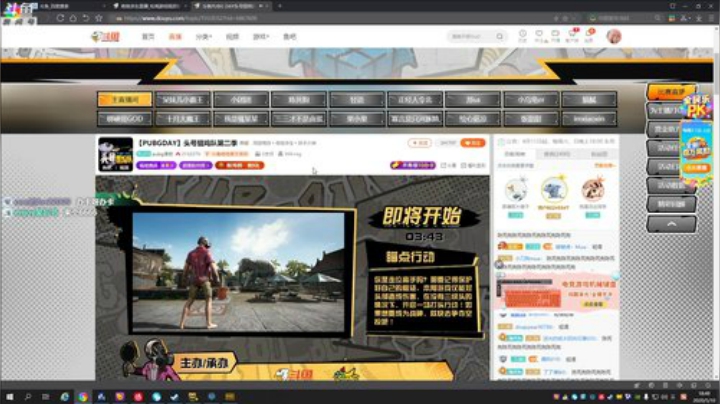Screen dimensions: 720x404
Task: Click the PUBGDAY streamer avatar thumbnail
Action: point(116,154)
